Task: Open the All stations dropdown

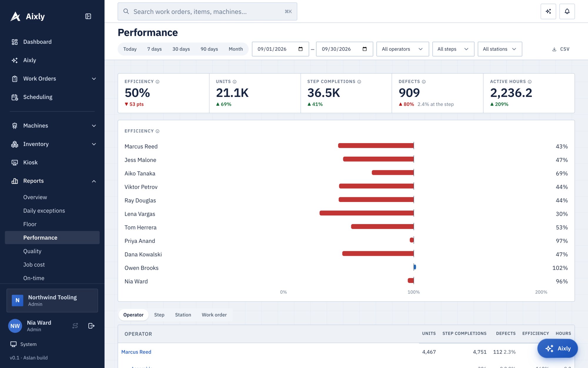Action: (x=500, y=49)
